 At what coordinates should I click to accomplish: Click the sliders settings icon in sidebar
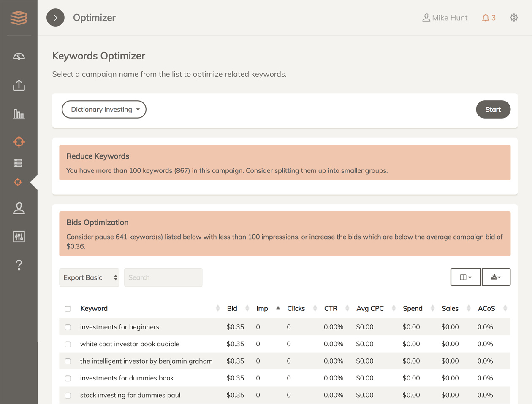(x=19, y=237)
